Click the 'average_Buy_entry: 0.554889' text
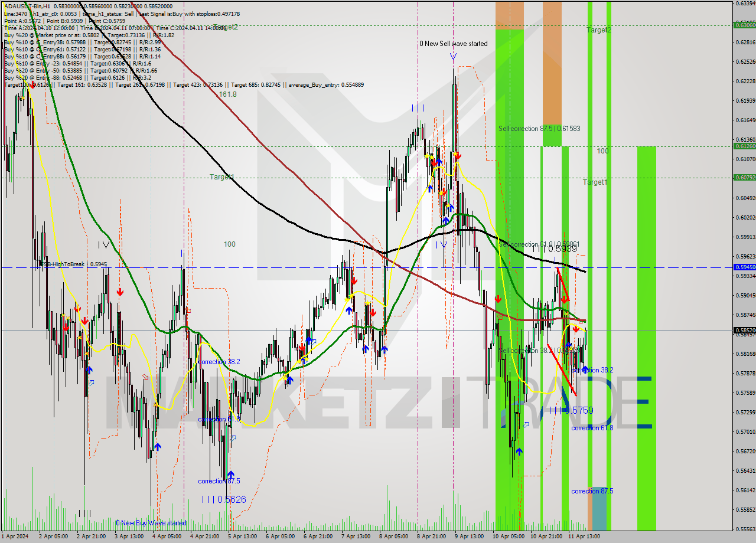756x543 pixels. pyautogui.click(x=326, y=85)
